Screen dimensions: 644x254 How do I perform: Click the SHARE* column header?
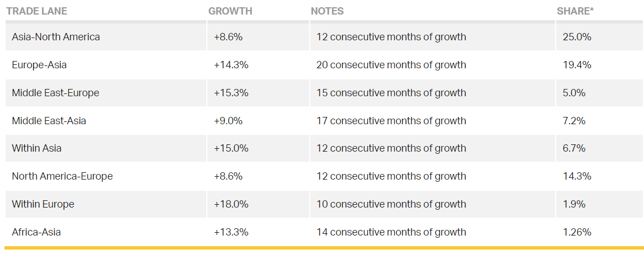tap(574, 11)
